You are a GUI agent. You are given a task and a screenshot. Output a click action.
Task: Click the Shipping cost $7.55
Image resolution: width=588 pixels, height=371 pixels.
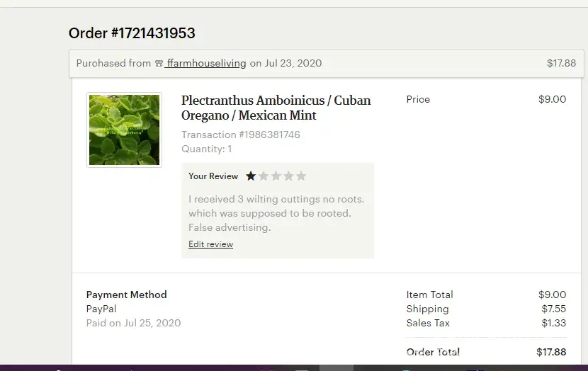pyautogui.click(x=553, y=309)
